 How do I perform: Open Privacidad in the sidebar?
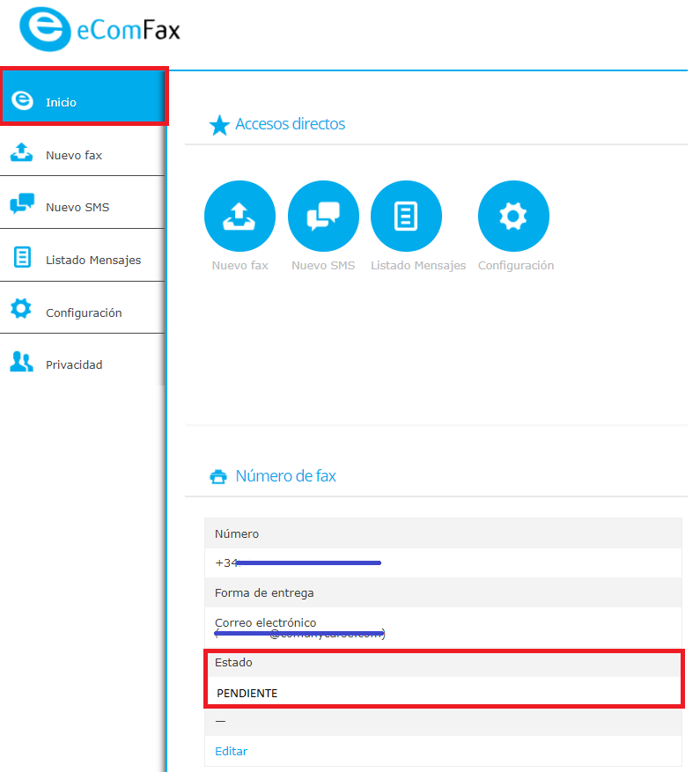(82, 360)
